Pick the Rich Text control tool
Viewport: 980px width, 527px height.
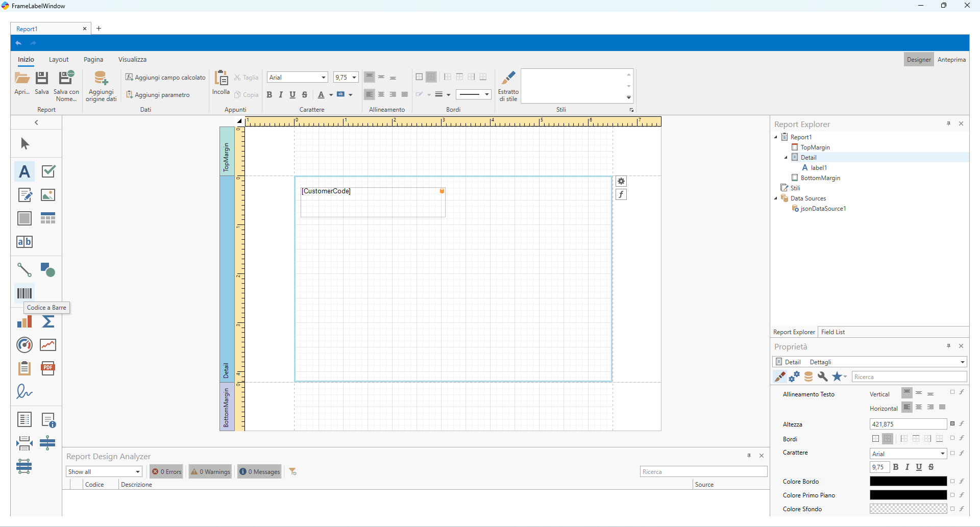(24, 195)
